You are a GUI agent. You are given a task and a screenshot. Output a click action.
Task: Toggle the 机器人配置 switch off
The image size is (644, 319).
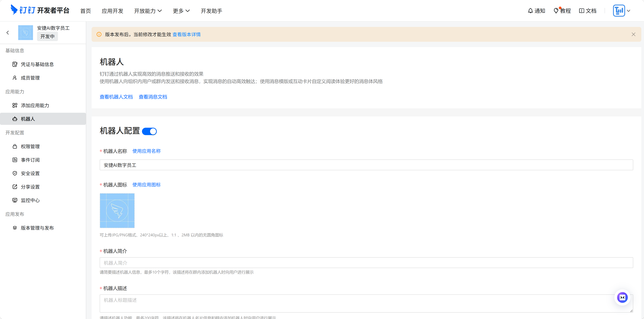point(149,131)
